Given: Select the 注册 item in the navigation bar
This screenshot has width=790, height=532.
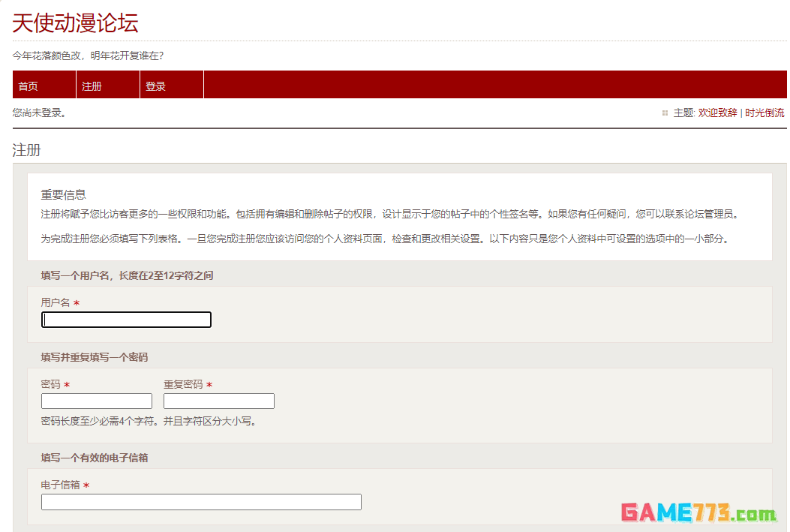Looking at the screenshot, I should click(92, 86).
